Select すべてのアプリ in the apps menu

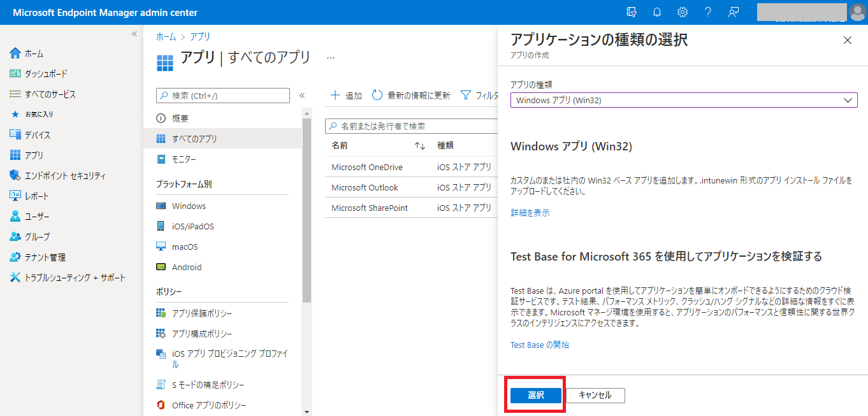click(222, 139)
